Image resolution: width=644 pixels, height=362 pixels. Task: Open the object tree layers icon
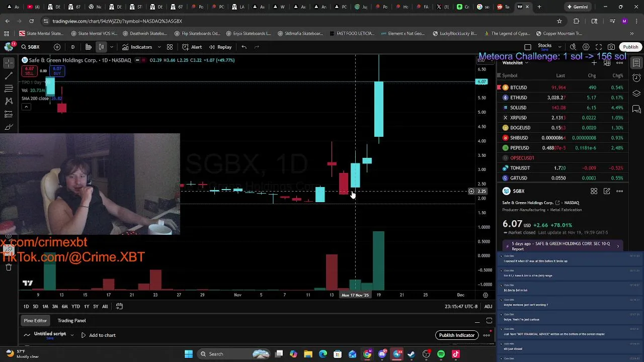click(636, 94)
